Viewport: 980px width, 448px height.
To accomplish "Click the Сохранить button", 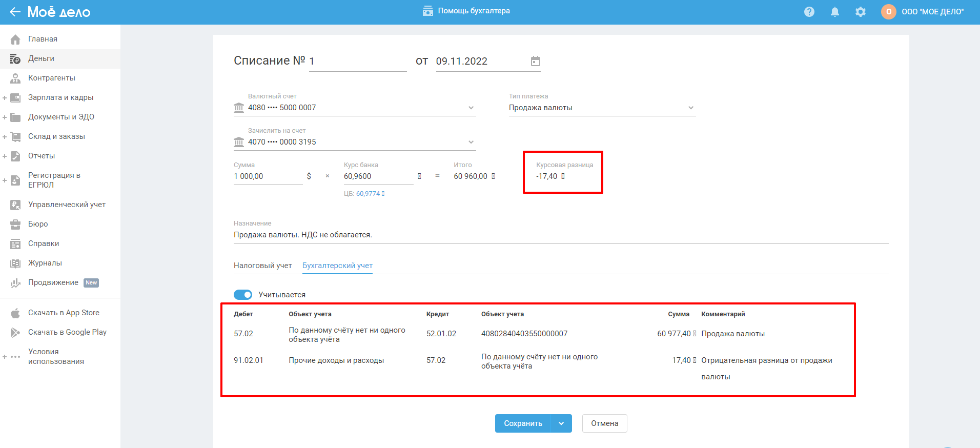I will [x=523, y=423].
